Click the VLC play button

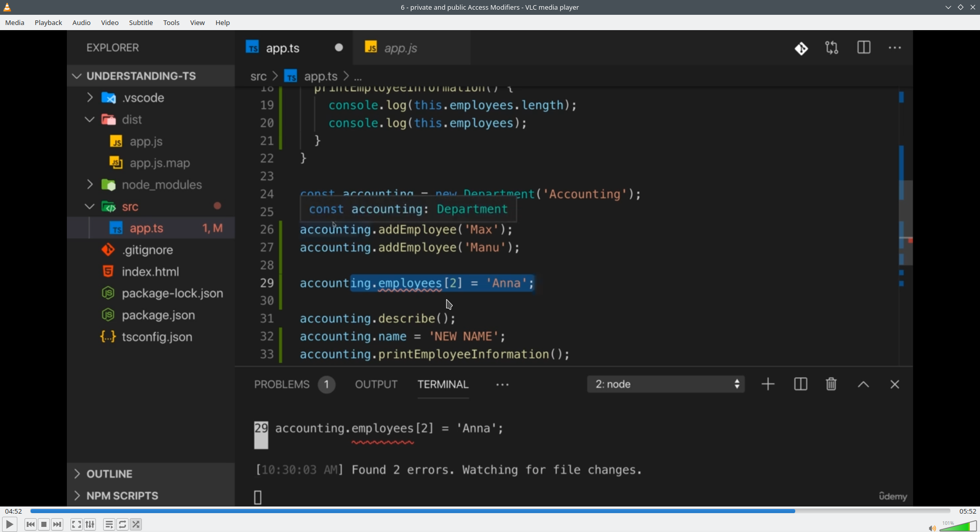click(x=9, y=524)
